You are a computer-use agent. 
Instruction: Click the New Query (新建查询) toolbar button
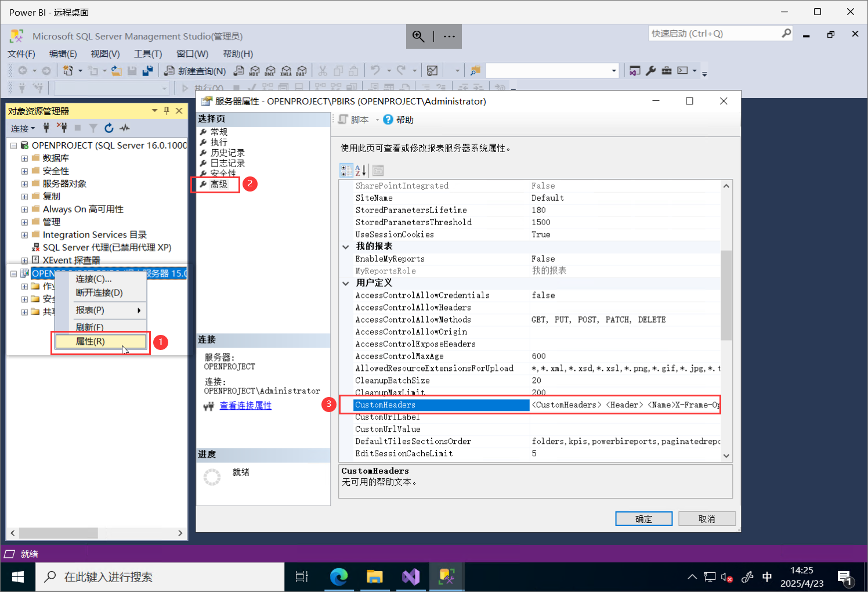(195, 71)
